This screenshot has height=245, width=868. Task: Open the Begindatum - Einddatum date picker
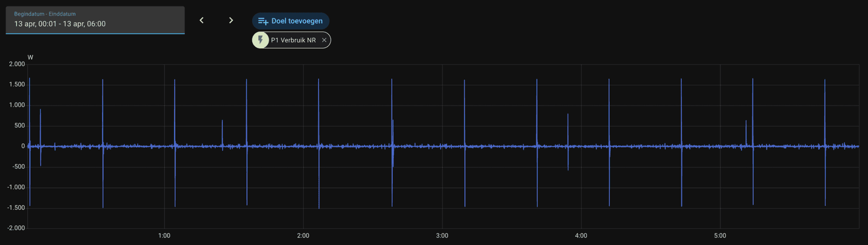click(x=95, y=20)
